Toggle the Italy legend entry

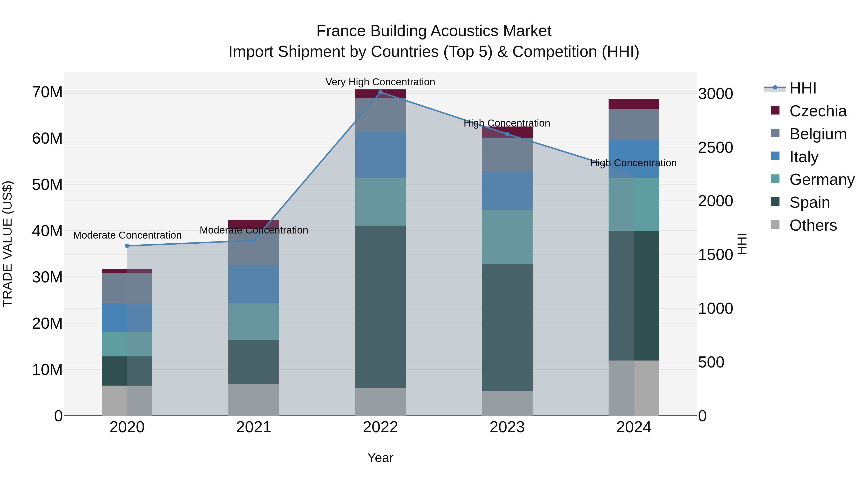[794, 157]
